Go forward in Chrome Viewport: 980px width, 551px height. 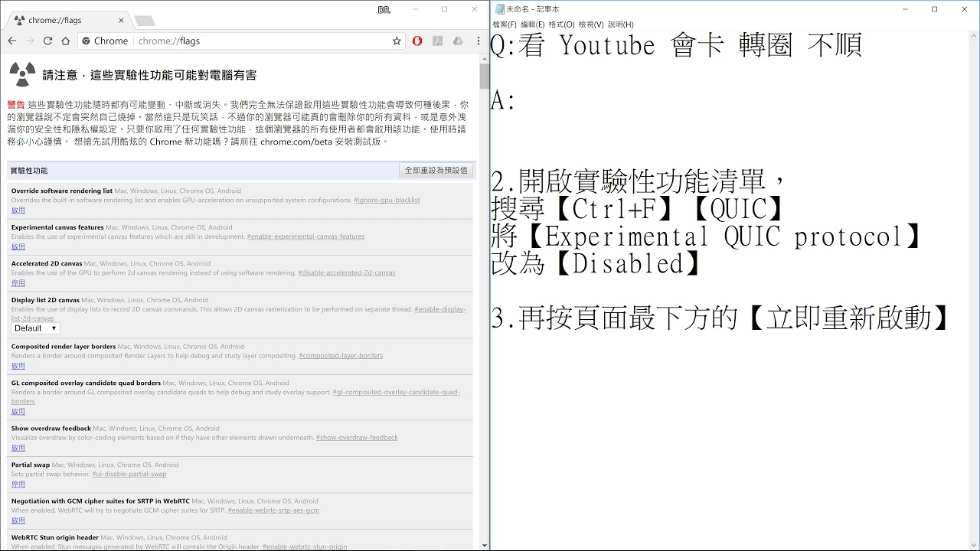pyautogui.click(x=30, y=41)
